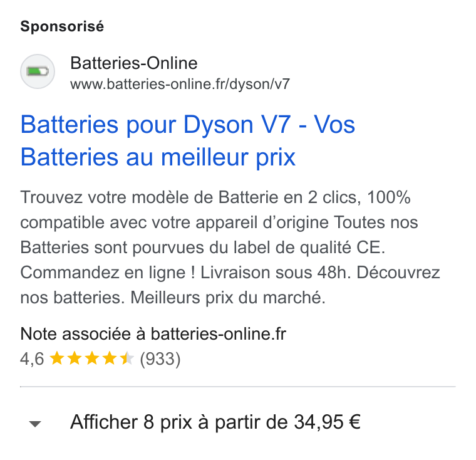Screen dimensions: 476x460
Task: Click the first yellow rating star
Action: coord(57,358)
